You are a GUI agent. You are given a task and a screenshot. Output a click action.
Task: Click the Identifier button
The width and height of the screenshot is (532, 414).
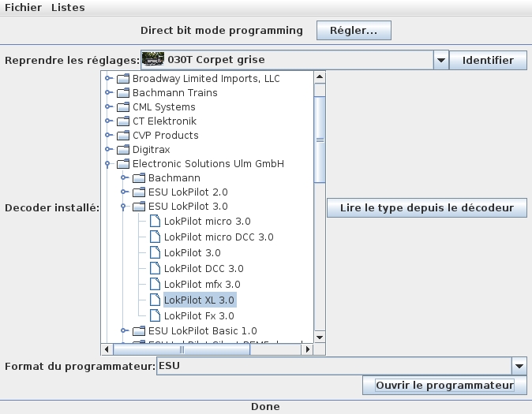click(x=488, y=61)
